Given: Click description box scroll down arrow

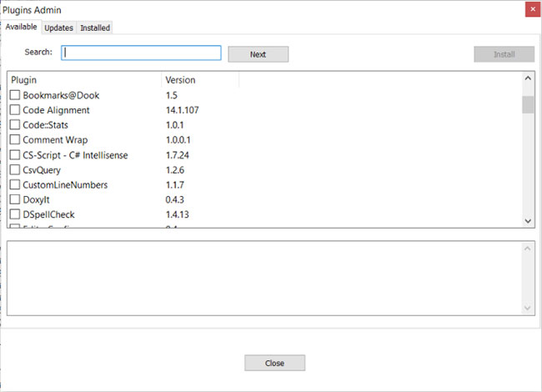Looking at the screenshot, I should (528, 308).
